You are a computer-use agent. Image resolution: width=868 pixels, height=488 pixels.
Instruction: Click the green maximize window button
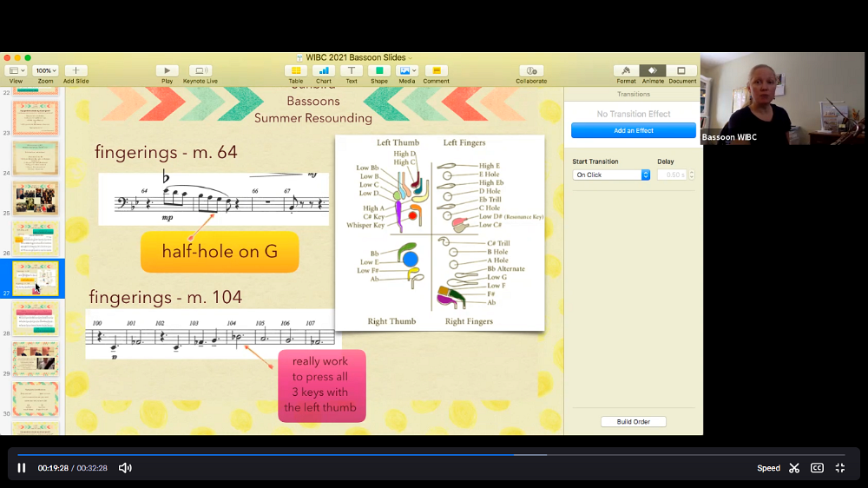[x=28, y=57]
